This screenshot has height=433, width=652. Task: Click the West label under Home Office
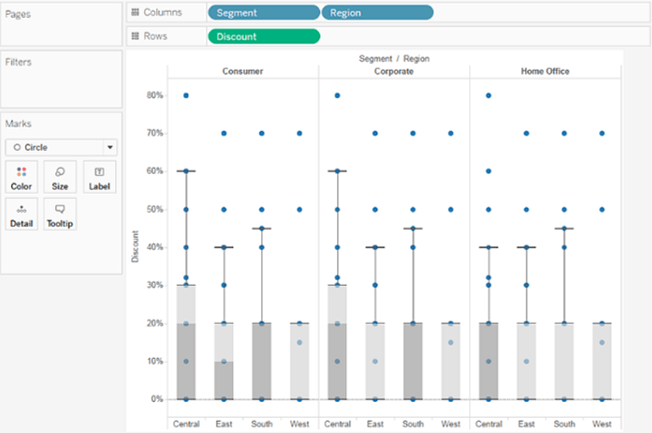(602, 424)
